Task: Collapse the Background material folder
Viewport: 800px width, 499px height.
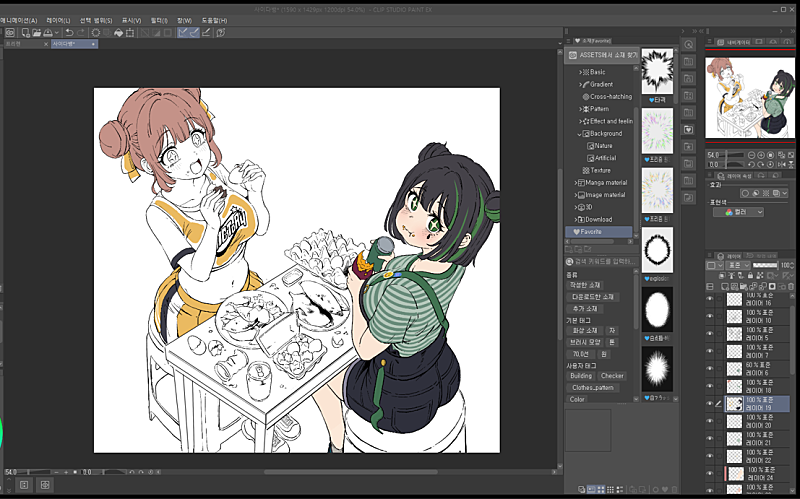Action: (580, 133)
